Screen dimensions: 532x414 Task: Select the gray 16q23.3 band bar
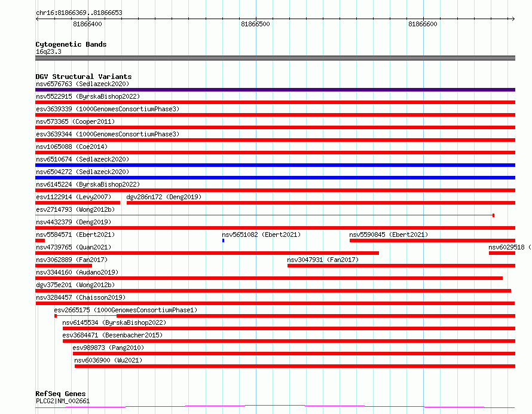pyautogui.click(x=275, y=58)
